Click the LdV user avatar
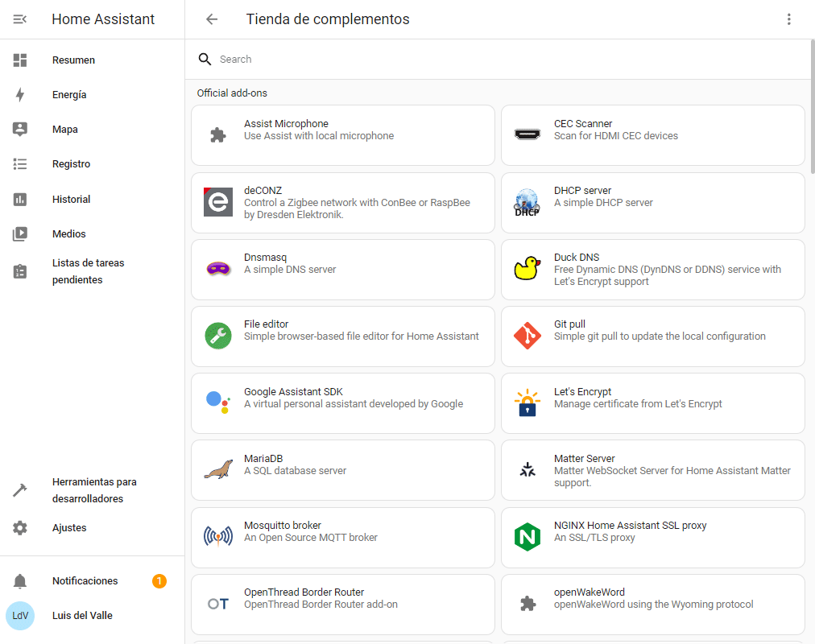This screenshot has height=644, width=815. click(x=20, y=616)
